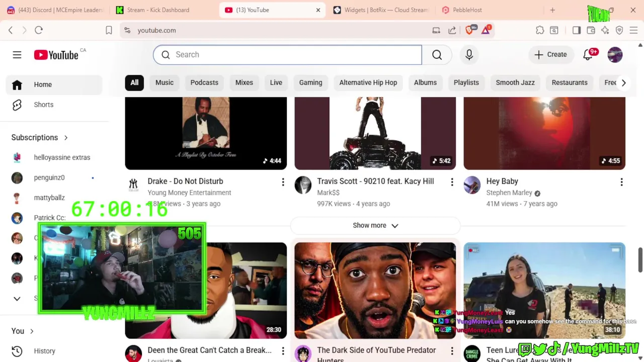
Task: Click the YouTube logo
Action: coord(56,55)
